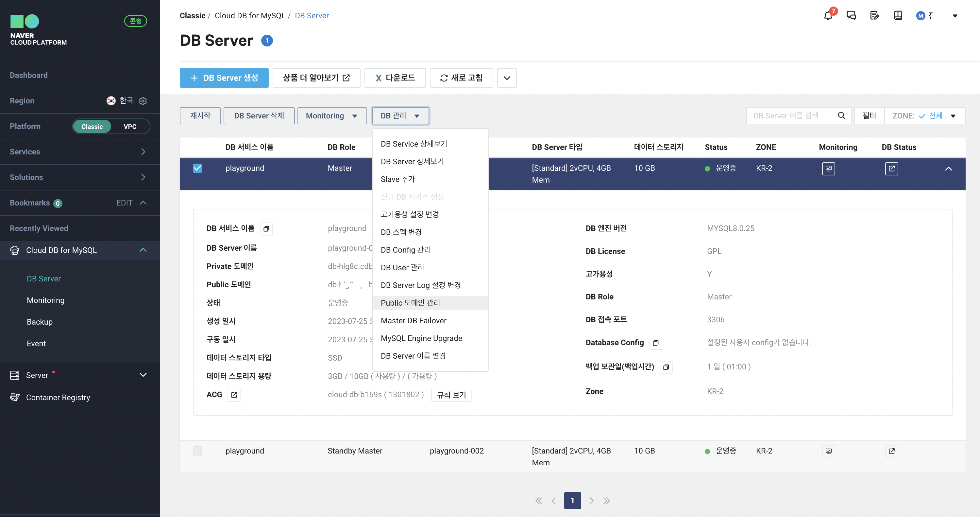
Task: Click the DB Server 생성 button
Action: [x=224, y=78]
